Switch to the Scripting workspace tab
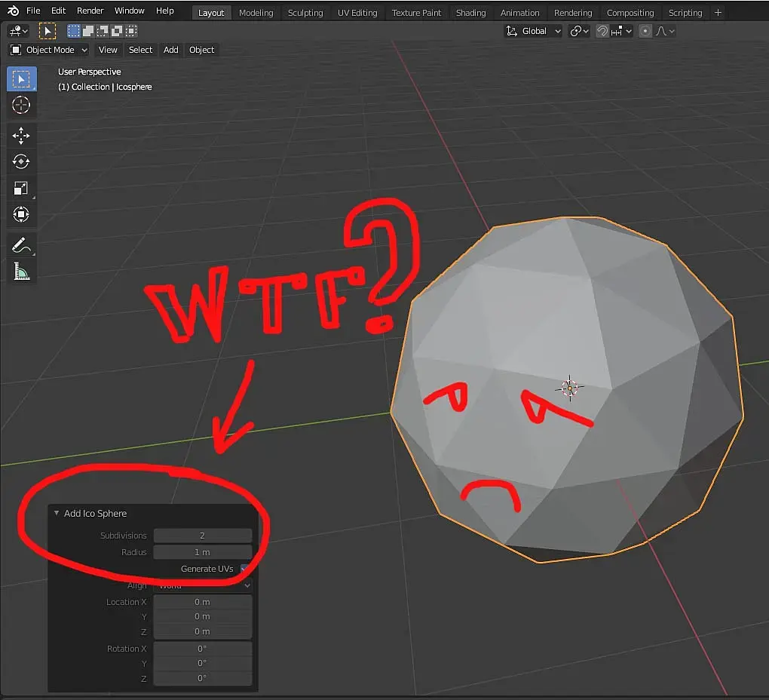This screenshot has height=700, width=769. [685, 13]
